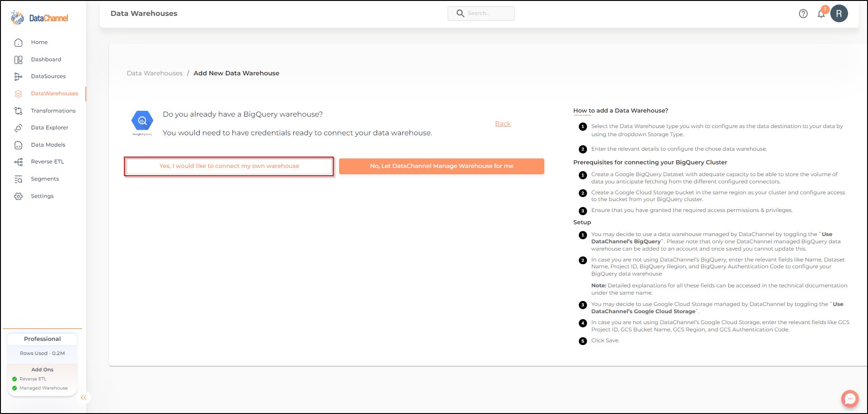Screen dimensions: 868x414
Task: Click the Dashboard sidebar icon
Action: (18, 59)
